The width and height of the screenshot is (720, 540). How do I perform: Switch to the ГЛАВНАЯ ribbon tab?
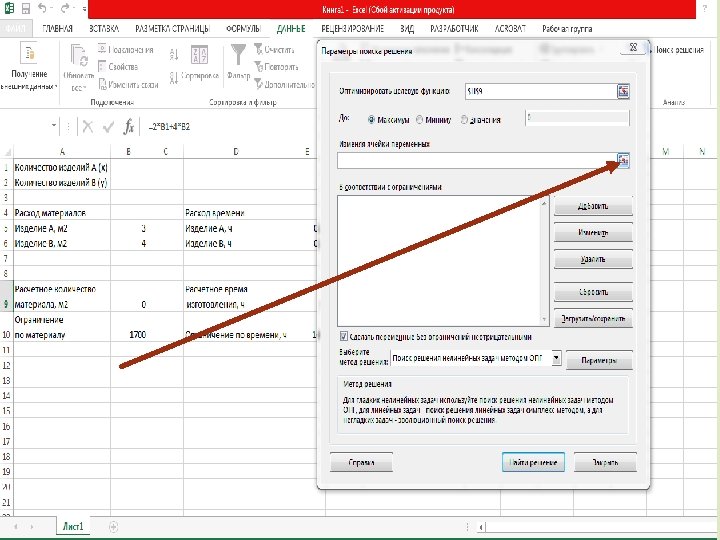[x=58, y=28]
